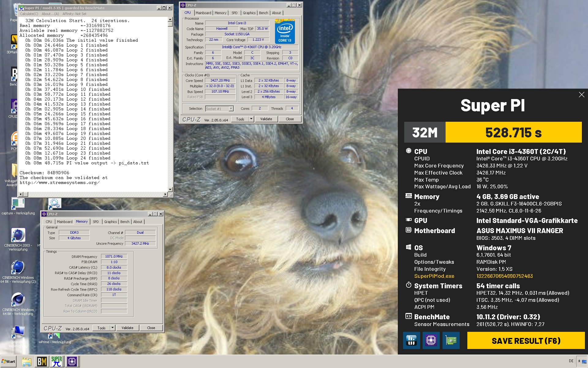
Task: Switch to CPU tab in lower CPU-Z
Action: 49,222
